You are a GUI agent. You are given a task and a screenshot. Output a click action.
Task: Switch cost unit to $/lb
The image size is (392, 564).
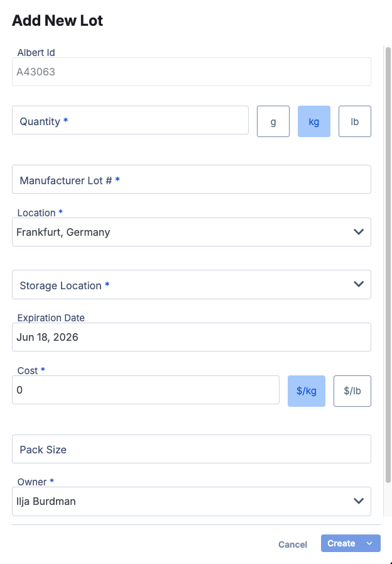click(352, 390)
